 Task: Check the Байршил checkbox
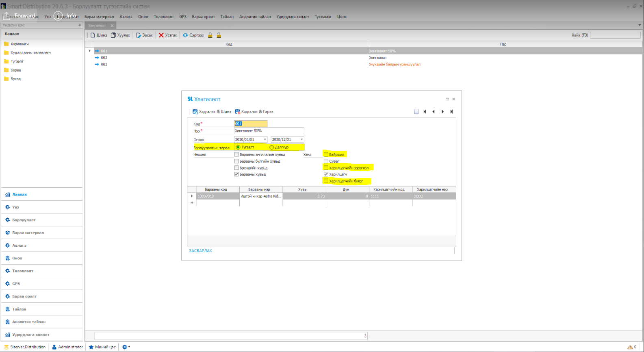[x=326, y=154]
